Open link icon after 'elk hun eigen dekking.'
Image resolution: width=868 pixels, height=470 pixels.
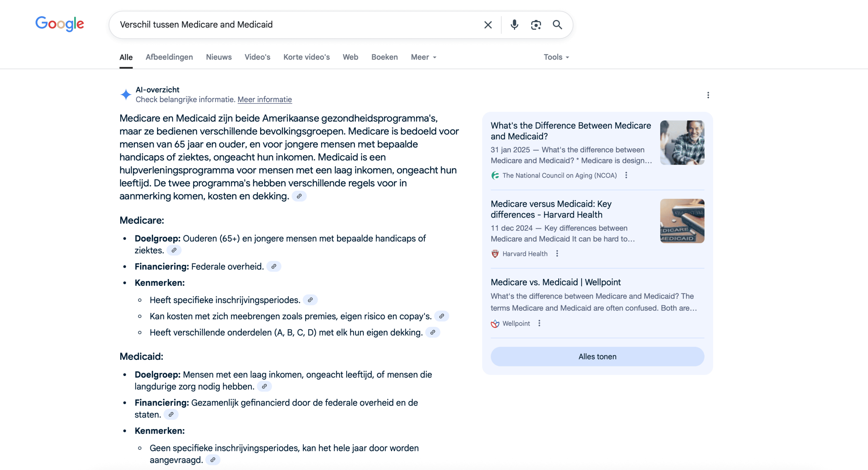click(x=433, y=332)
